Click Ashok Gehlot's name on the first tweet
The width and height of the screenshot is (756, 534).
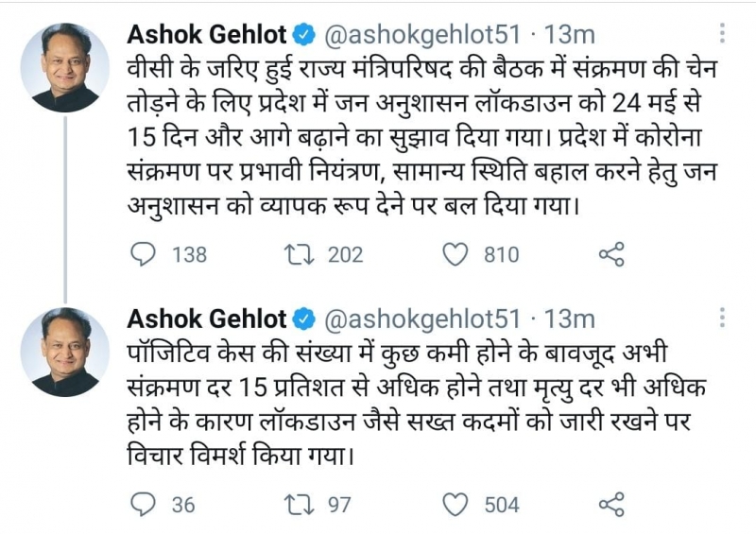(206, 35)
